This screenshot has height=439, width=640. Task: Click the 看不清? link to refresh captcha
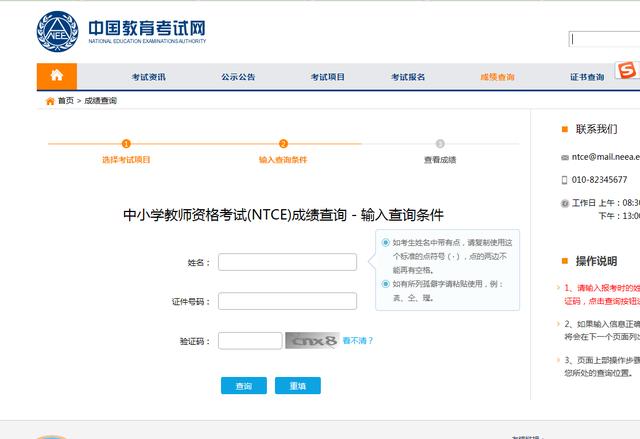tap(358, 341)
